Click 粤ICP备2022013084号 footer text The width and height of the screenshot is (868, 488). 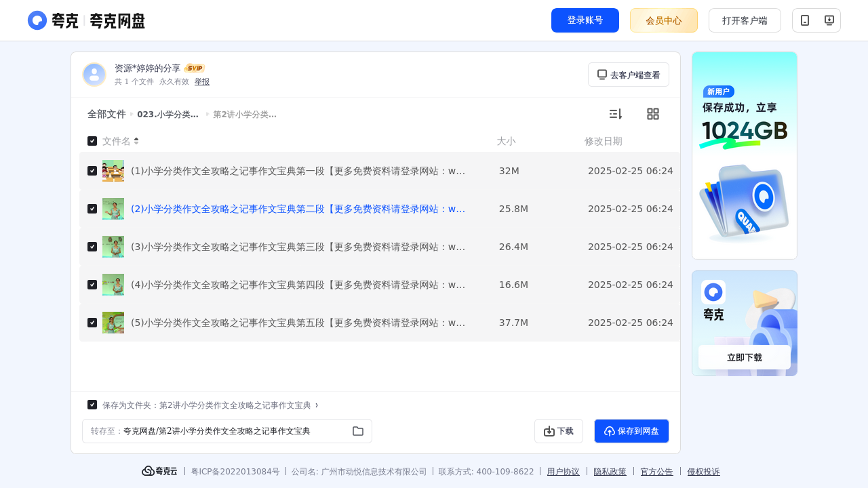click(235, 472)
